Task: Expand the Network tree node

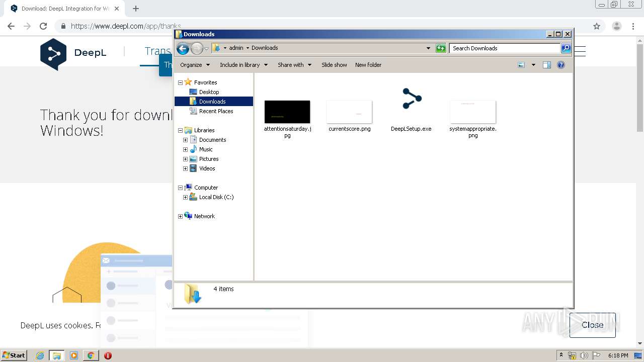Action: (180, 216)
